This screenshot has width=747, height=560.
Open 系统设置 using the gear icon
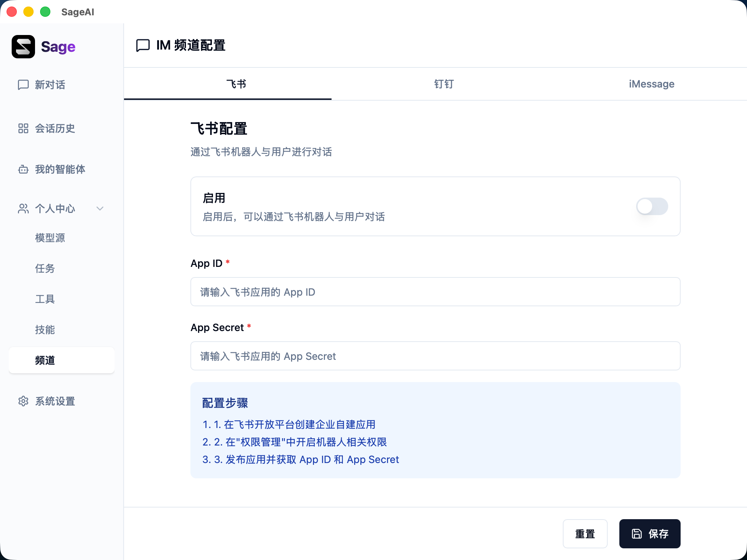23,401
